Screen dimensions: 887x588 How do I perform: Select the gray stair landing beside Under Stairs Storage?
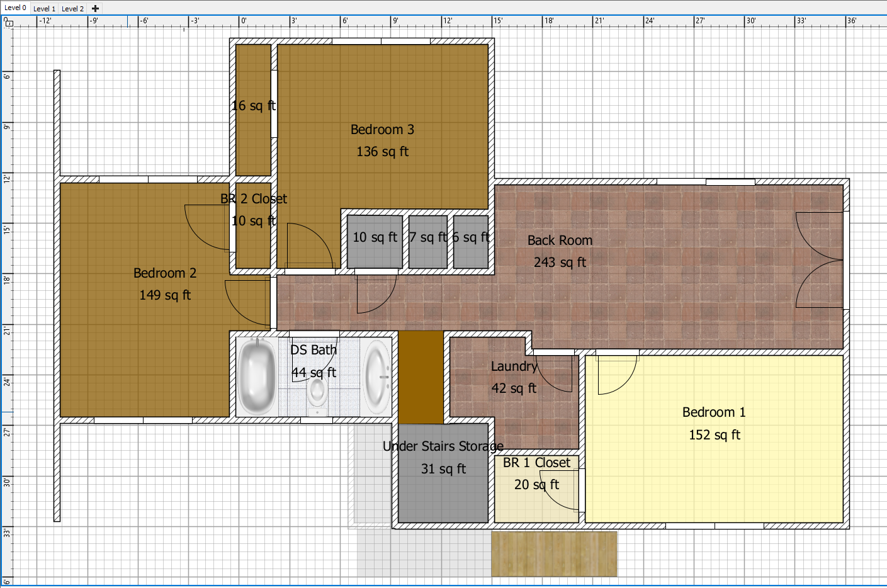tap(373, 473)
